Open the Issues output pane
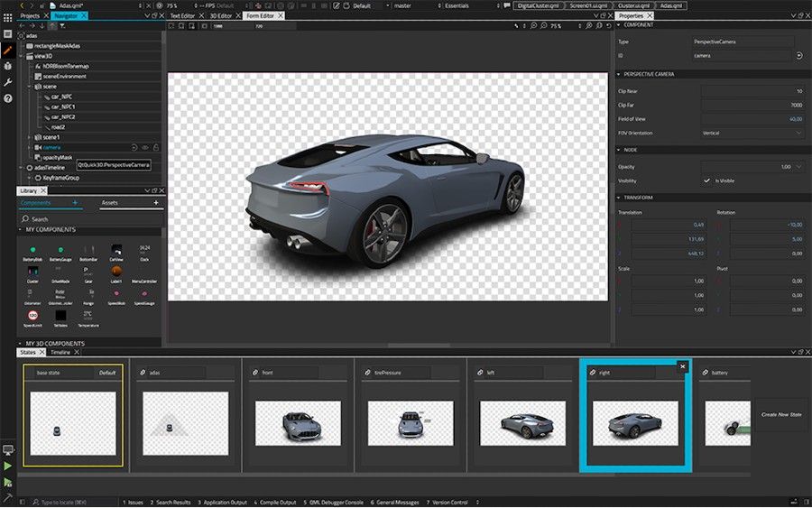The image size is (812, 508). coord(133,502)
